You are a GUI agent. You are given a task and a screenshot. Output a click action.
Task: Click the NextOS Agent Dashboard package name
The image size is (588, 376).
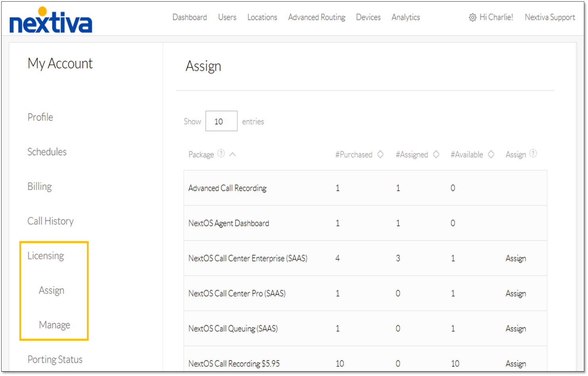tap(229, 223)
